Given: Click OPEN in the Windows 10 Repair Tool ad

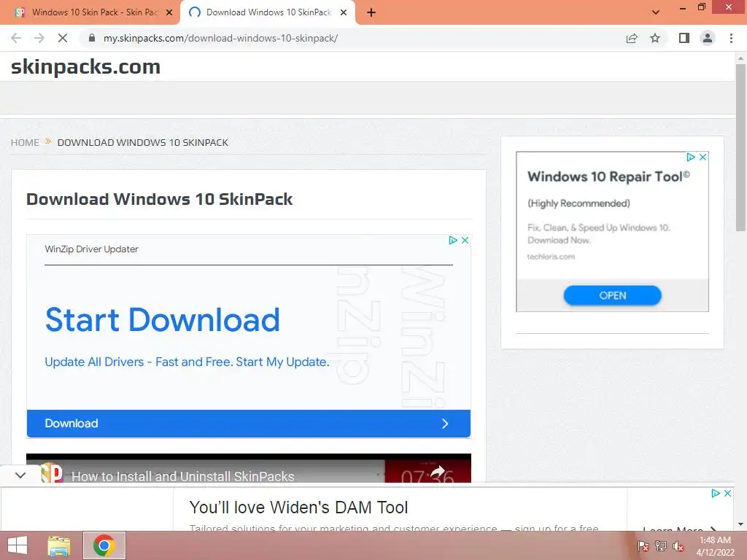Looking at the screenshot, I should [612, 295].
